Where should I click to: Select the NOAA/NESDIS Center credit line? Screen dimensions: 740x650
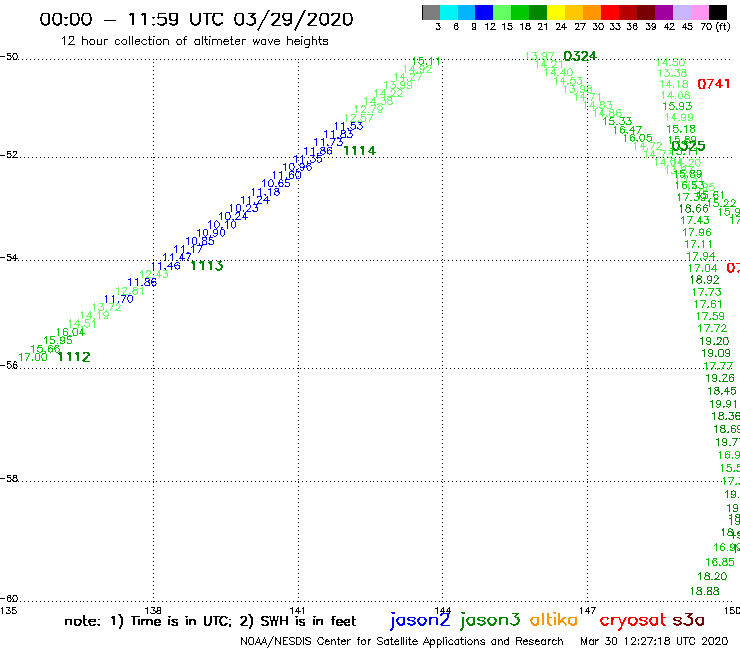coord(402,642)
